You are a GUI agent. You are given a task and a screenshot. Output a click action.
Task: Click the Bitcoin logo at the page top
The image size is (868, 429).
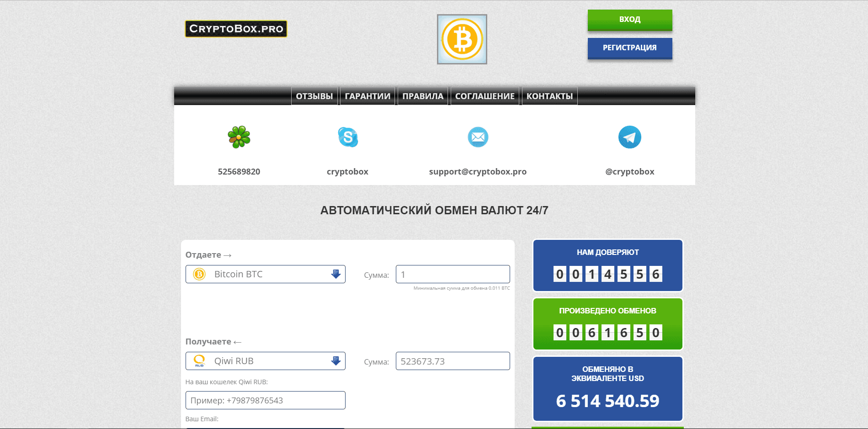point(462,39)
